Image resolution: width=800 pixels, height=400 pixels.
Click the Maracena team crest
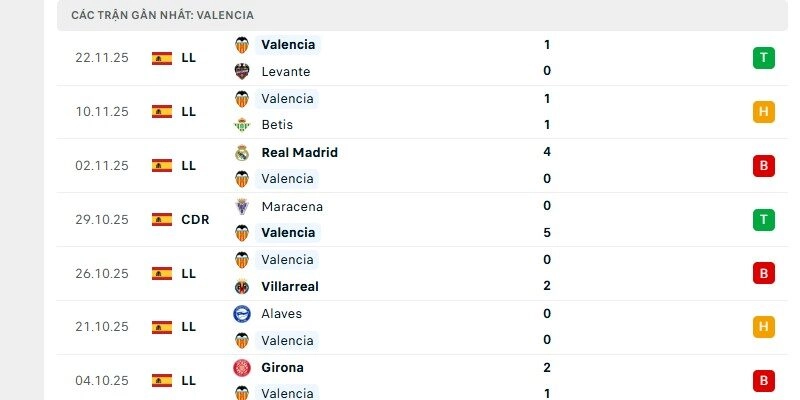[241, 206]
